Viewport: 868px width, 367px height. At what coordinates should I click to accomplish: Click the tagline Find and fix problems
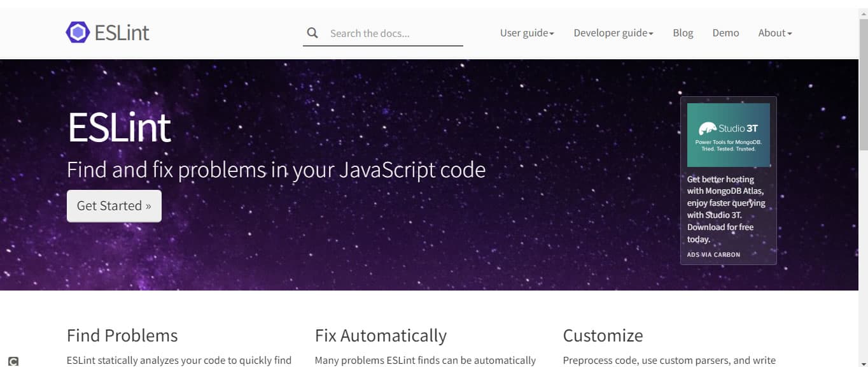coord(276,170)
